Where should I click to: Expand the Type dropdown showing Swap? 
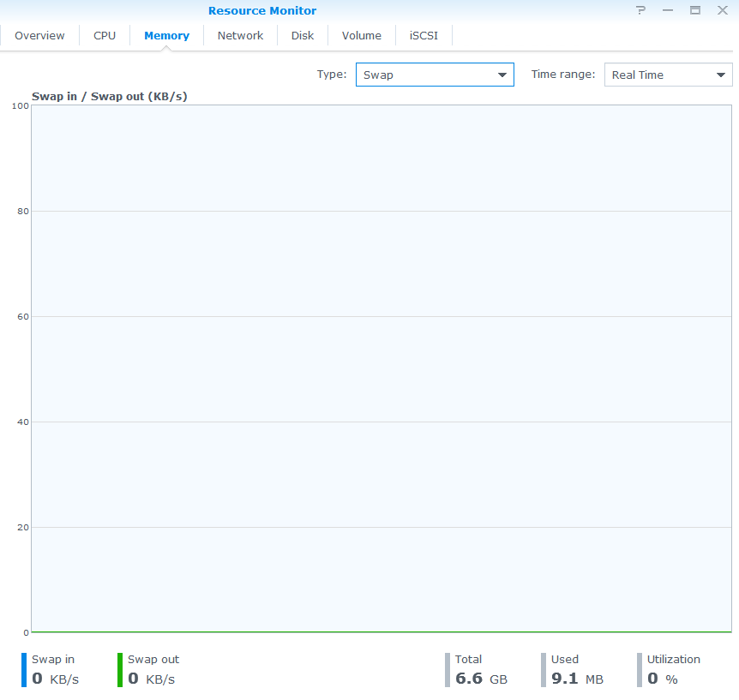pyautogui.click(x=435, y=75)
